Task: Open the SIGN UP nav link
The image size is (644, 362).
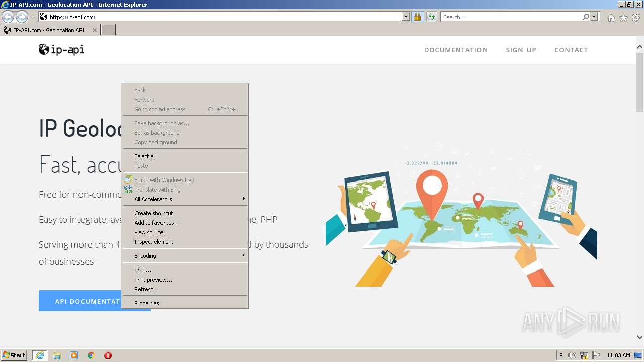Action: 521,50
